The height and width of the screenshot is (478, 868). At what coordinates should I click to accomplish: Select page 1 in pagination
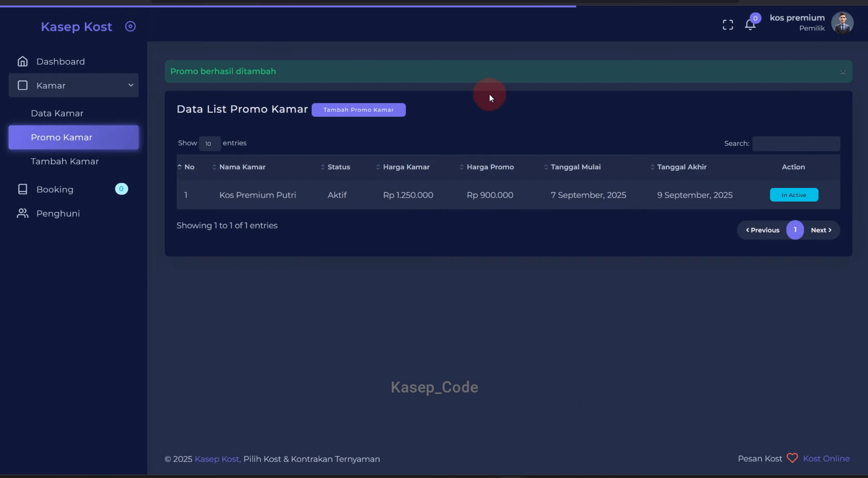coord(795,230)
